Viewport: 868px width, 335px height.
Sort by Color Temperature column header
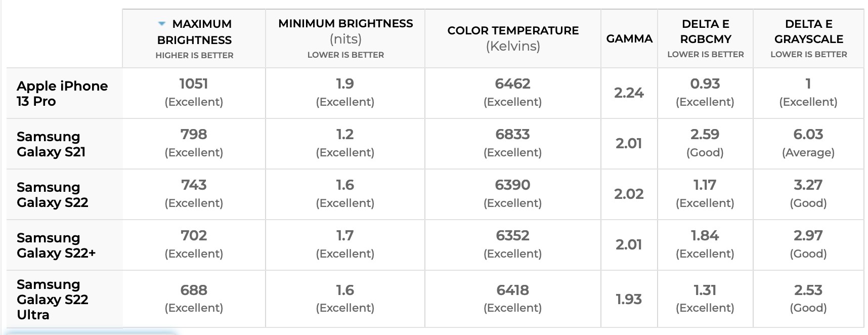click(x=513, y=38)
